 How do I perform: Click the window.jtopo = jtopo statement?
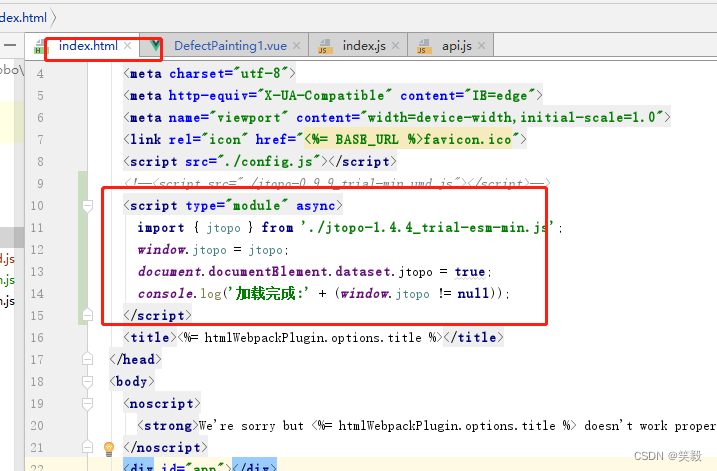(213, 250)
